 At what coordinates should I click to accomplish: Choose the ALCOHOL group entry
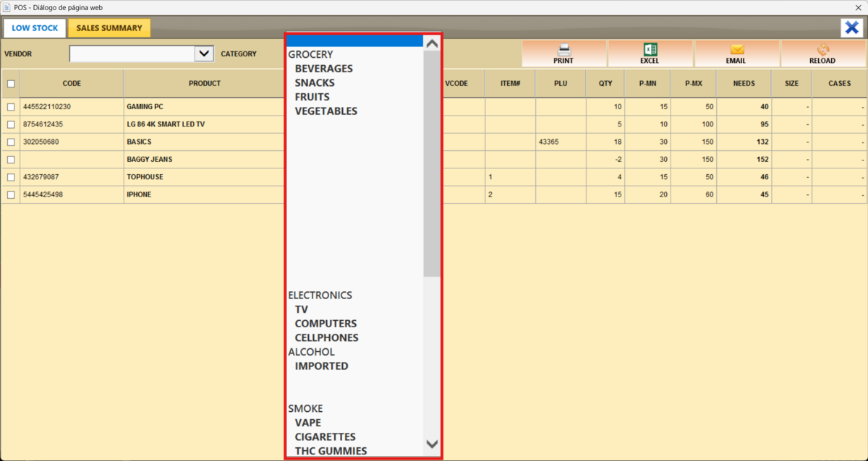click(x=312, y=352)
